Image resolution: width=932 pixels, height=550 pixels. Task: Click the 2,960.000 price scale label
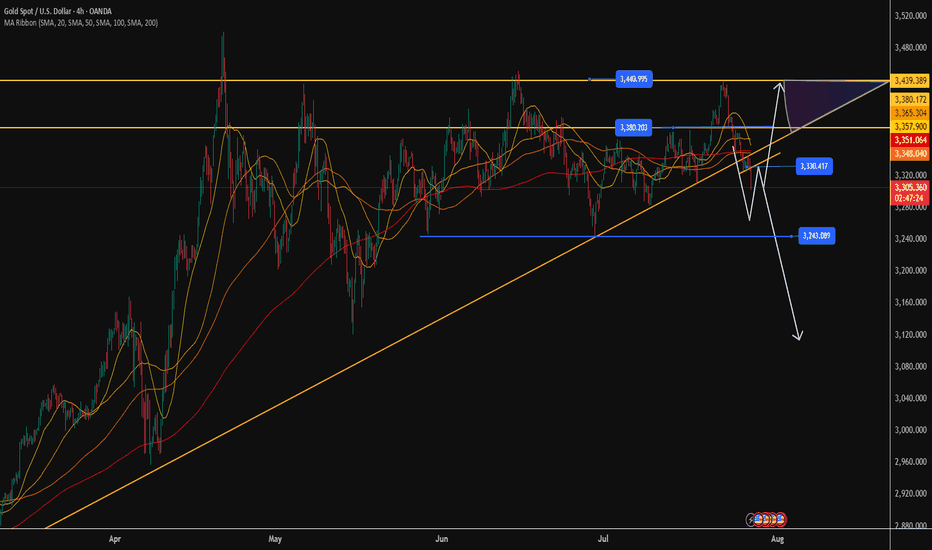(x=911, y=461)
